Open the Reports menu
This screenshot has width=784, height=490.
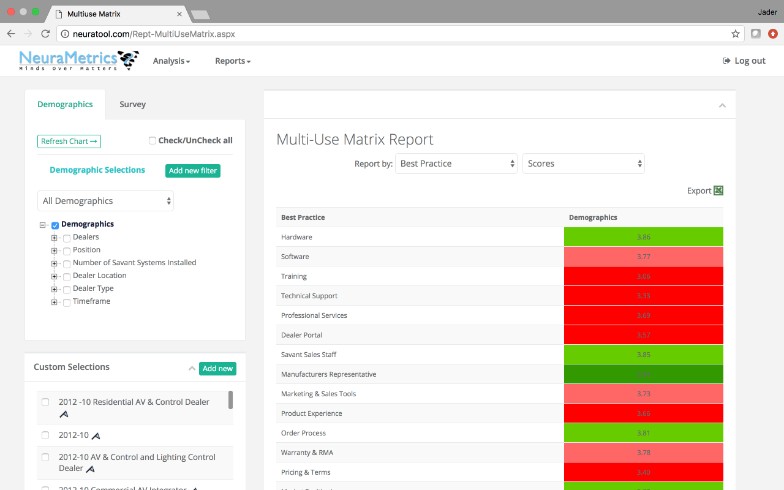[232, 61]
